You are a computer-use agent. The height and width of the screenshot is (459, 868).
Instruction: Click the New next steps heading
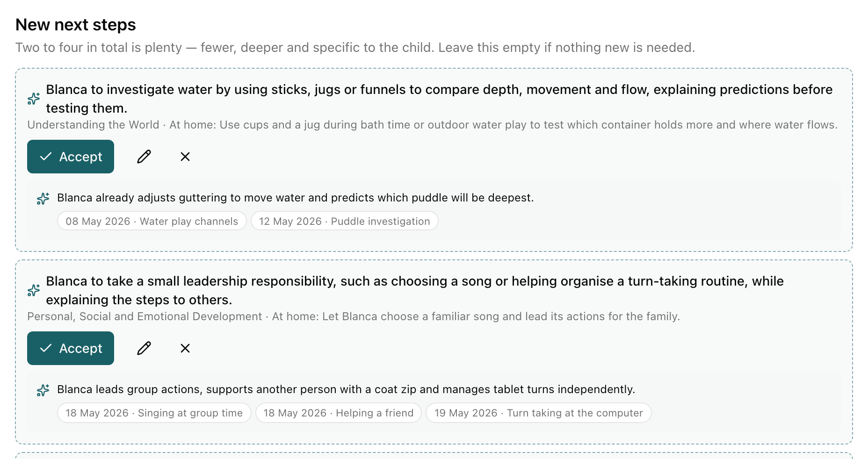[x=76, y=25]
